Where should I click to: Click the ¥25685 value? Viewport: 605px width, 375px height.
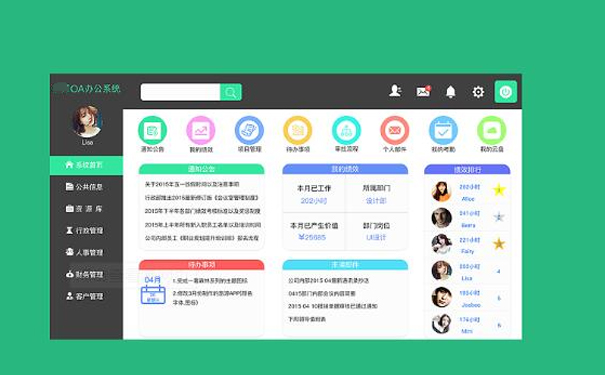pyautogui.click(x=312, y=237)
